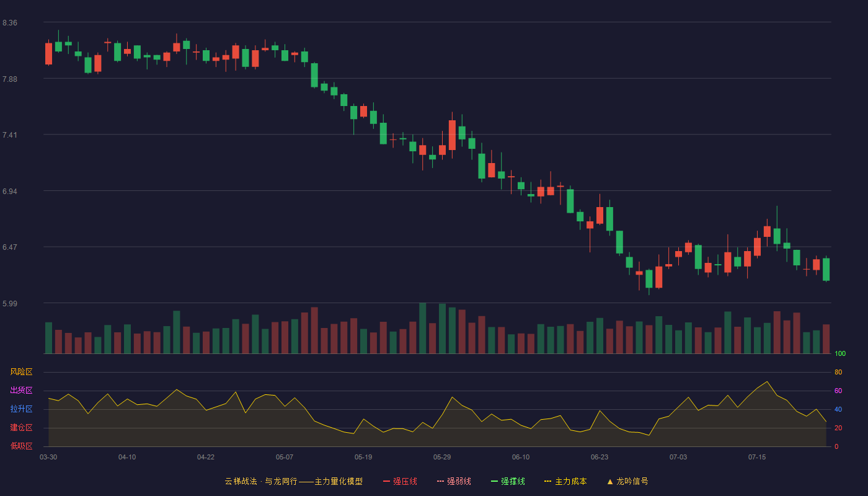The width and height of the screenshot is (868, 496).
Task: Click the 8.36 price axis label
Action: coord(10,23)
